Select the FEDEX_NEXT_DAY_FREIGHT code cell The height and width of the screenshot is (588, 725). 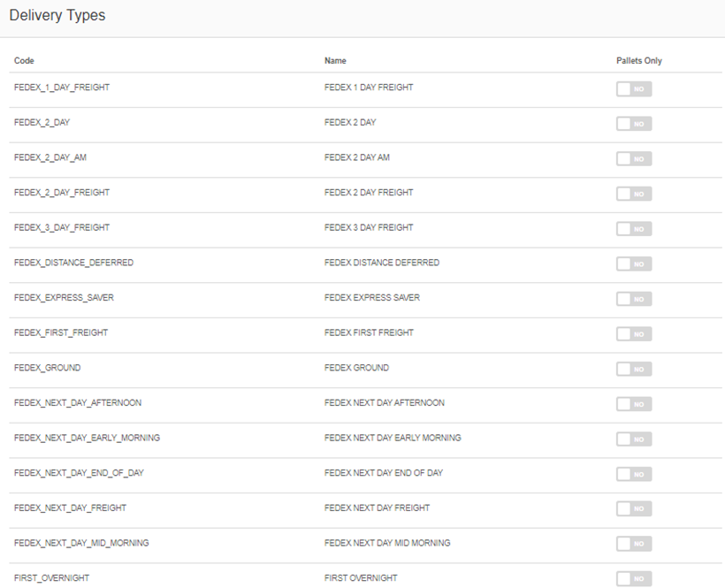[70, 508]
